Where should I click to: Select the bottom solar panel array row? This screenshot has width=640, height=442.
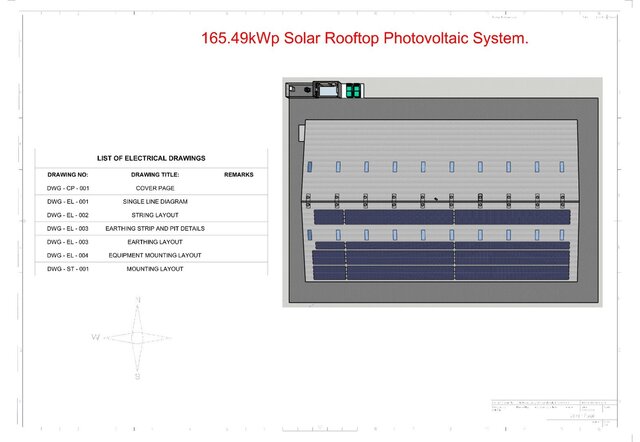(x=441, y=273)
